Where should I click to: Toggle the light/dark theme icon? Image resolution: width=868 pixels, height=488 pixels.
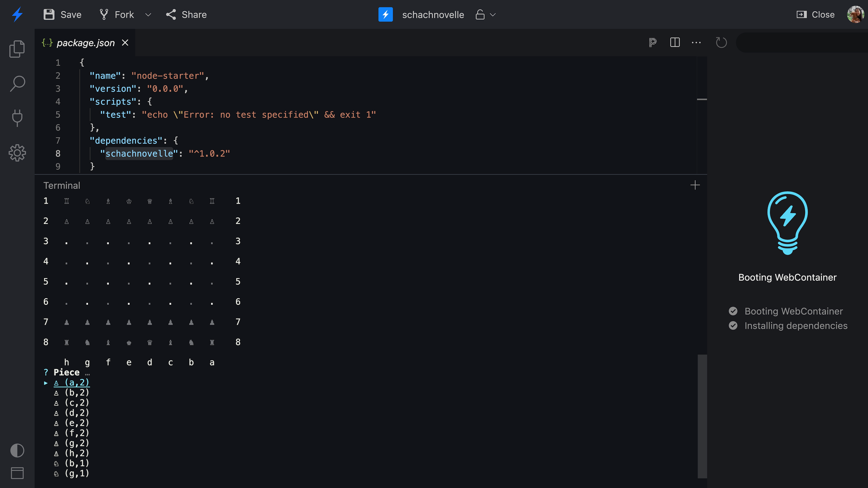[17, 450]
